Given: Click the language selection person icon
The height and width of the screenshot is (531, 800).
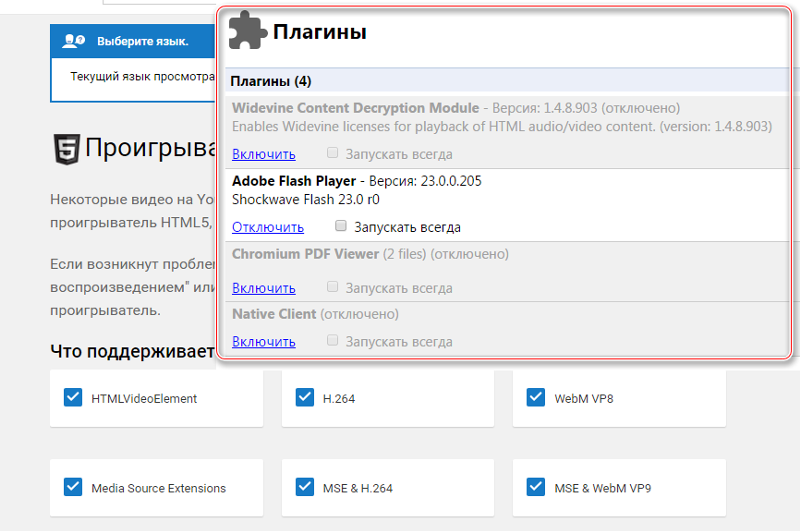Looking at the screenshot, I should 73,41.
